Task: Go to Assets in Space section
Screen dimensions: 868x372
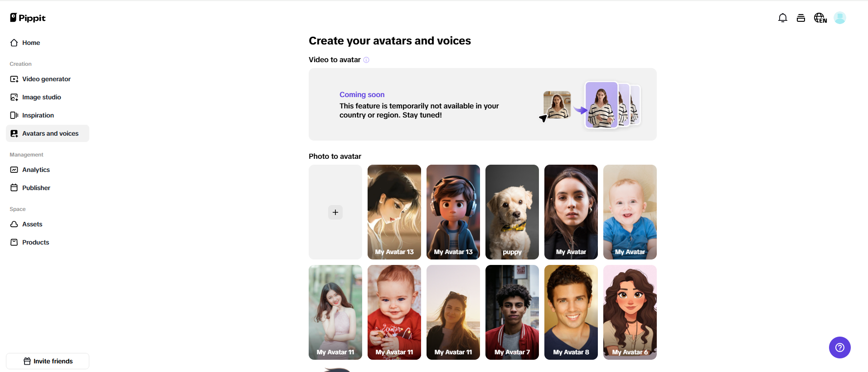Action: pyautogui.click(x=32, y=224)
